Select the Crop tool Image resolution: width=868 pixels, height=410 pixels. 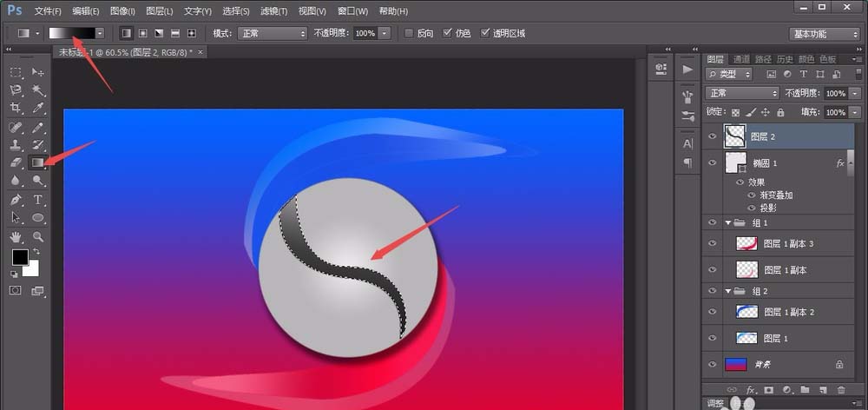coord(16,109)
